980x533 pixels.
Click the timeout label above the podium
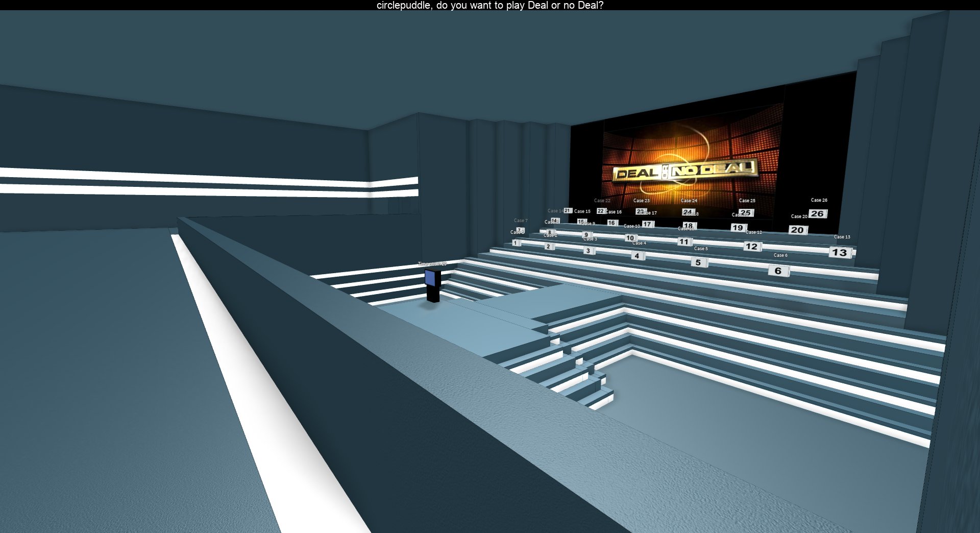coord(432,264)
